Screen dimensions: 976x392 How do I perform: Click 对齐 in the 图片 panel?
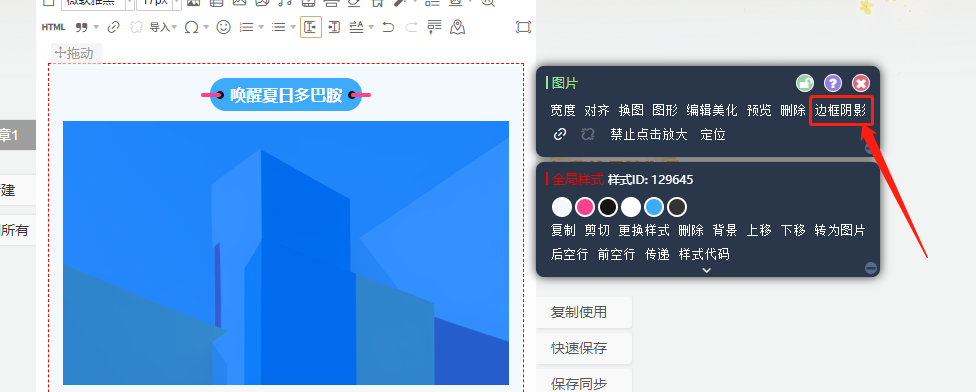(x=597, y=111)
